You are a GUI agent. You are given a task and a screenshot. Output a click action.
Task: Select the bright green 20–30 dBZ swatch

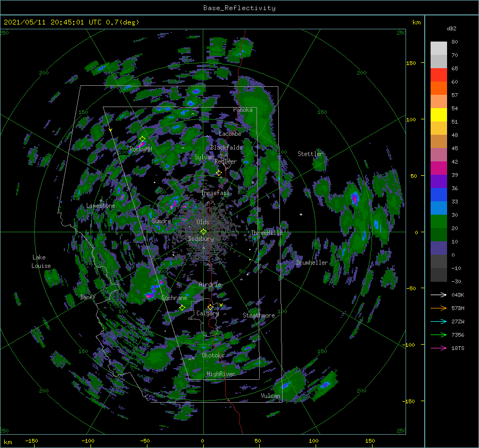[439, 222]
